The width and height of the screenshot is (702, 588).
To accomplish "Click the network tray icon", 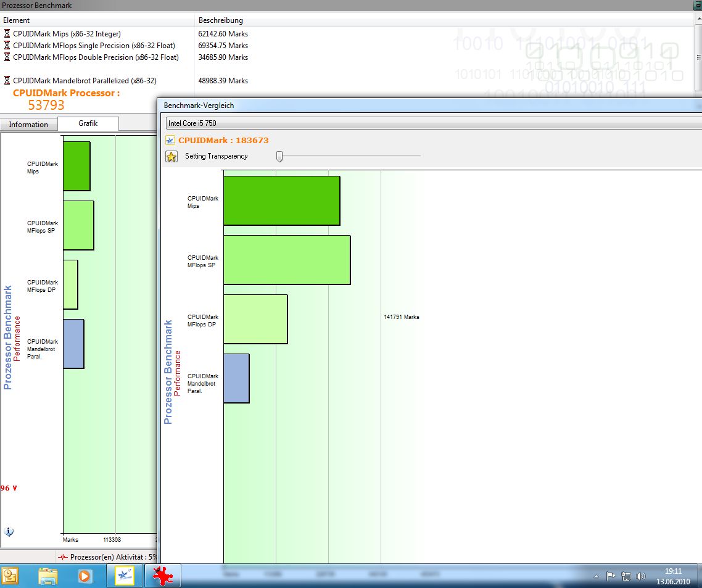I will pos(626,576).
